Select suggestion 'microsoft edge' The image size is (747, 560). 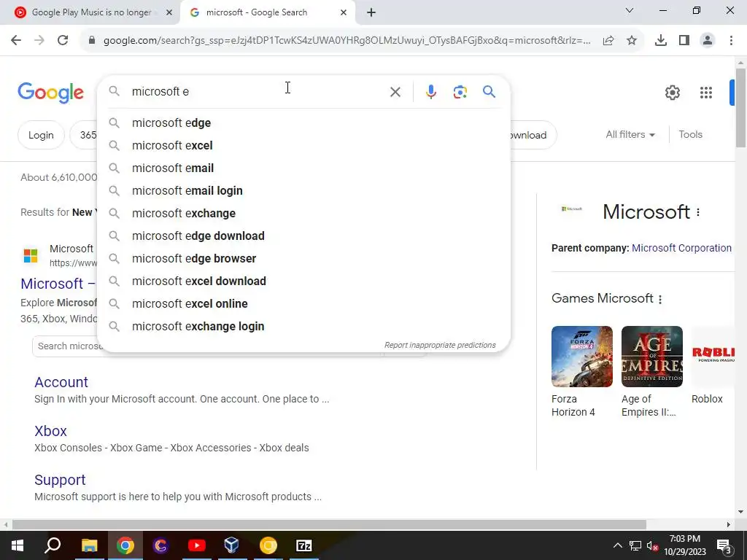pos(304,122)
